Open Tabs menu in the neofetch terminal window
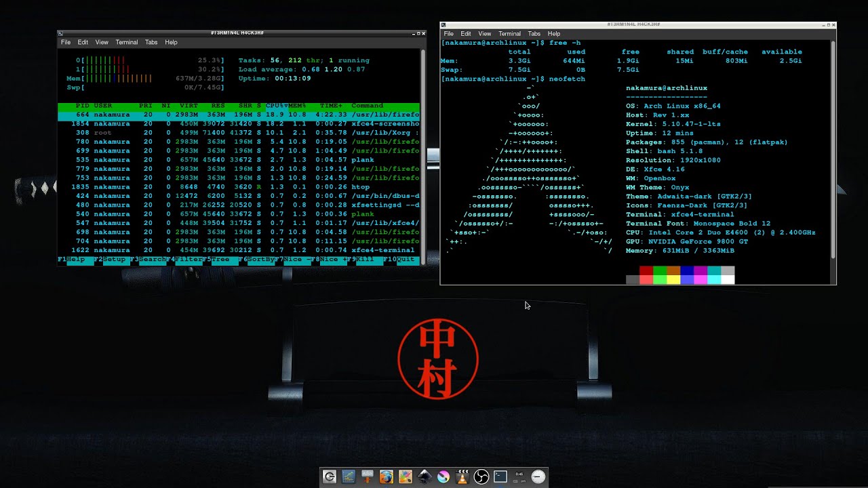 534,34
